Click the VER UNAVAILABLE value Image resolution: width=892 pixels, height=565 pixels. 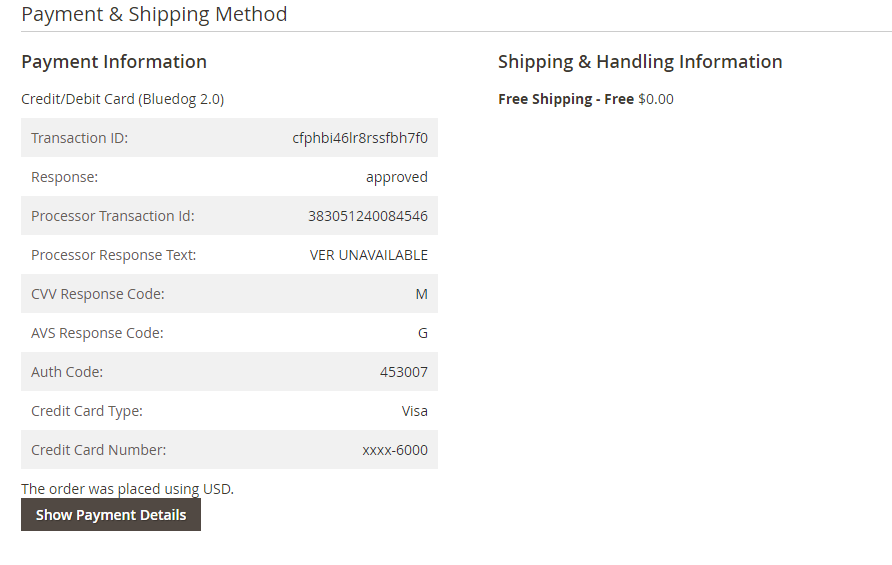369,255
